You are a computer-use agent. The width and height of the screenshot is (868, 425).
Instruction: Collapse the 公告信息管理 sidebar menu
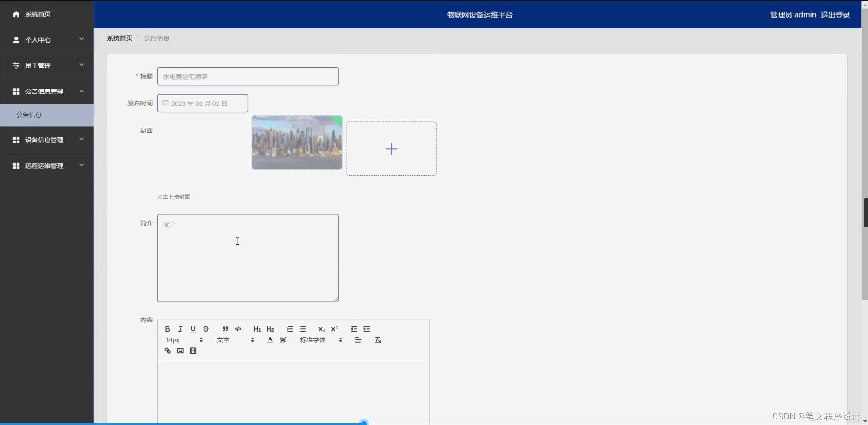47,92
